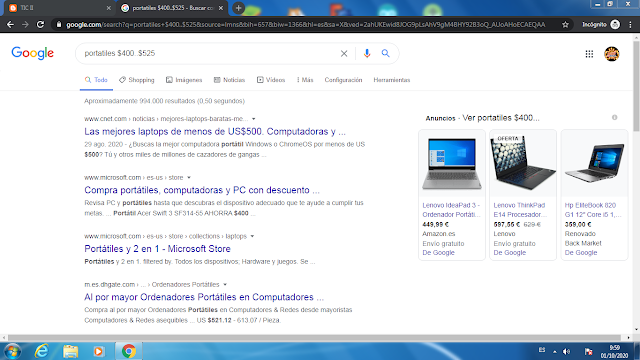
Task: Click the Hp EliteBook product image
Action: point(594,163)
